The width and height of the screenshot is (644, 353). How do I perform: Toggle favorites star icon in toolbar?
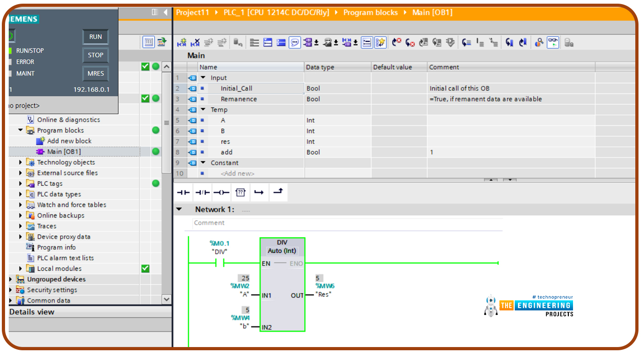pos(380,43)
